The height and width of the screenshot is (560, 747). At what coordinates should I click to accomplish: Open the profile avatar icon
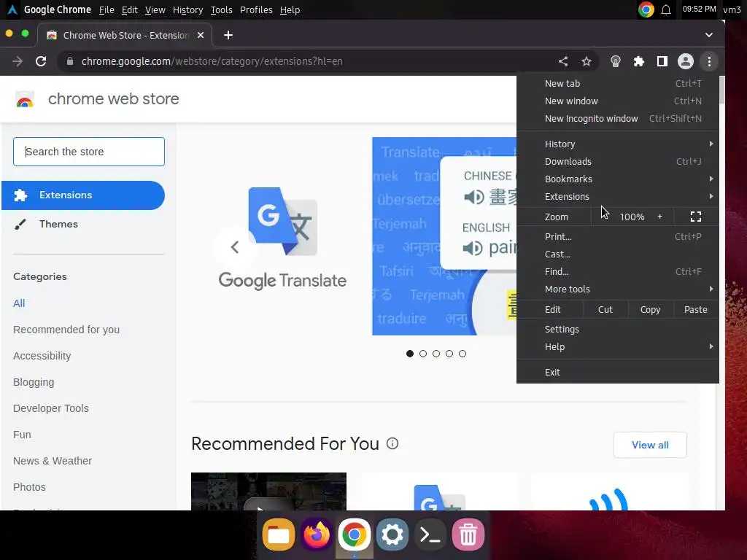(686, 61)
